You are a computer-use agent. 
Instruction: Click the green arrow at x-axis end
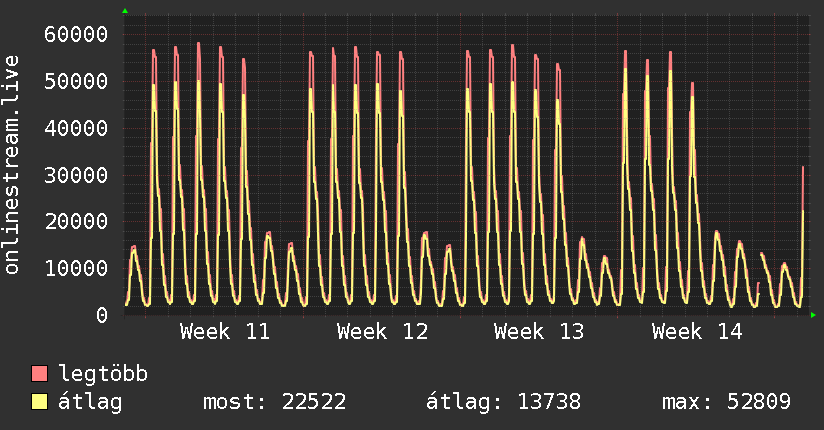click(x=813, y=315)
